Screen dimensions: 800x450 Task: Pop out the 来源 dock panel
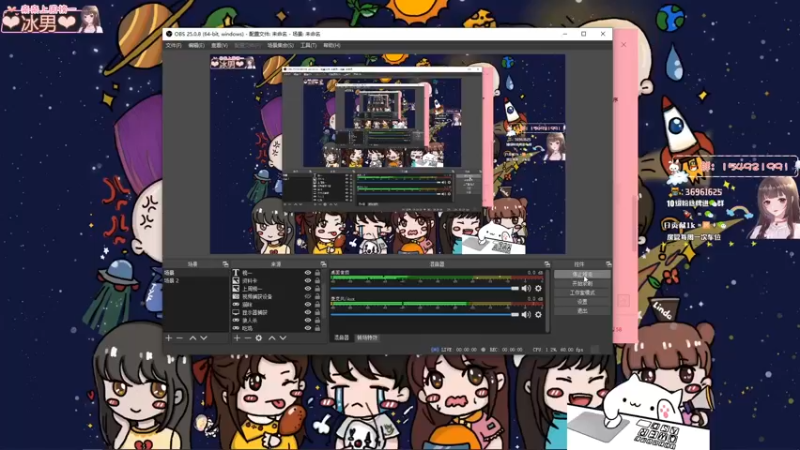tap(323, 264)
